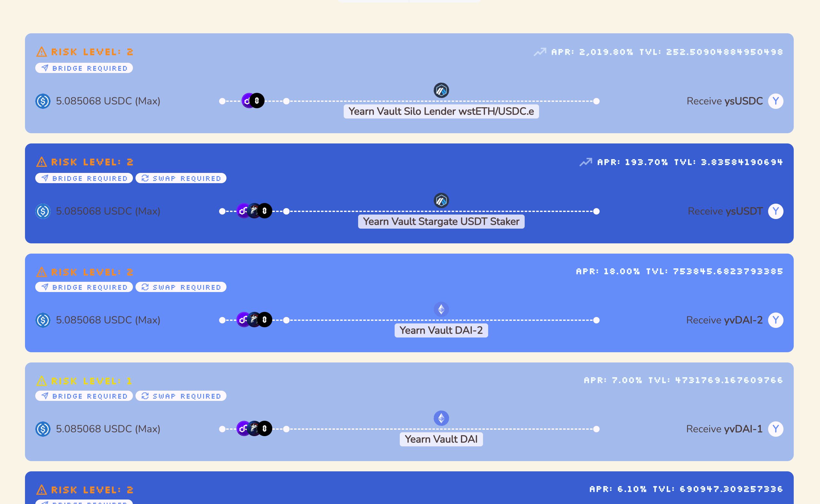Click the warning triangle in the APR 6.10% card
Viewport: 820px width, 504px height.
tap(41, 490)
